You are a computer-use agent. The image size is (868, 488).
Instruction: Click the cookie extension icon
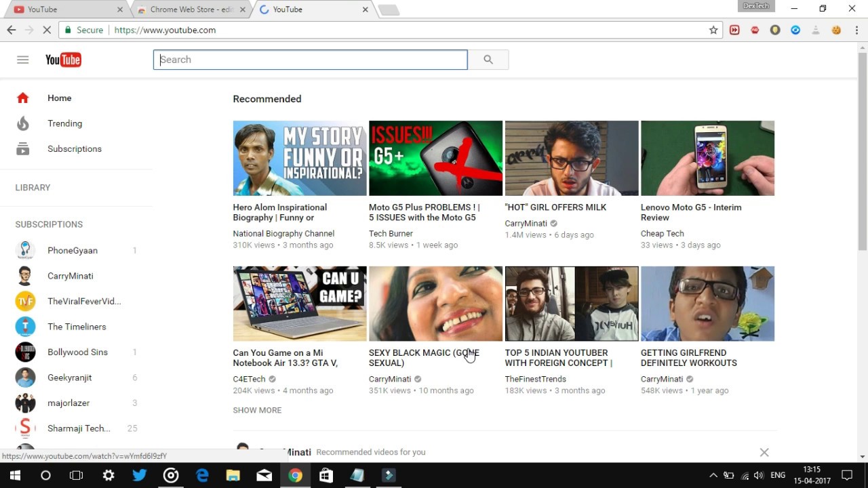click(836, 30)
